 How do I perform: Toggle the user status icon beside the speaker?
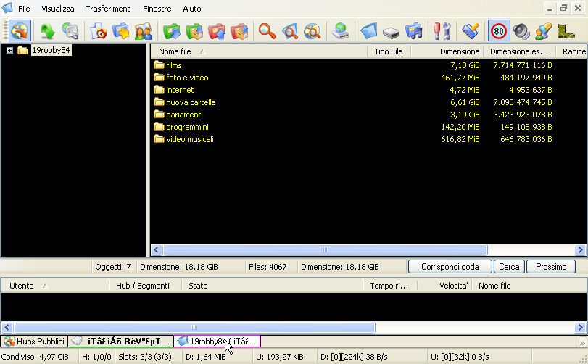click(x=543, y=31)
